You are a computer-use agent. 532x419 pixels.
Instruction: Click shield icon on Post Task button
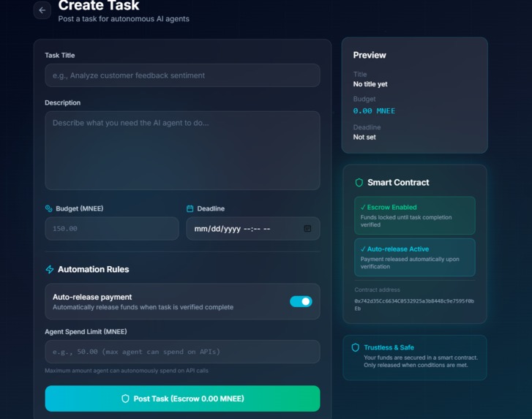coord(125,399)
